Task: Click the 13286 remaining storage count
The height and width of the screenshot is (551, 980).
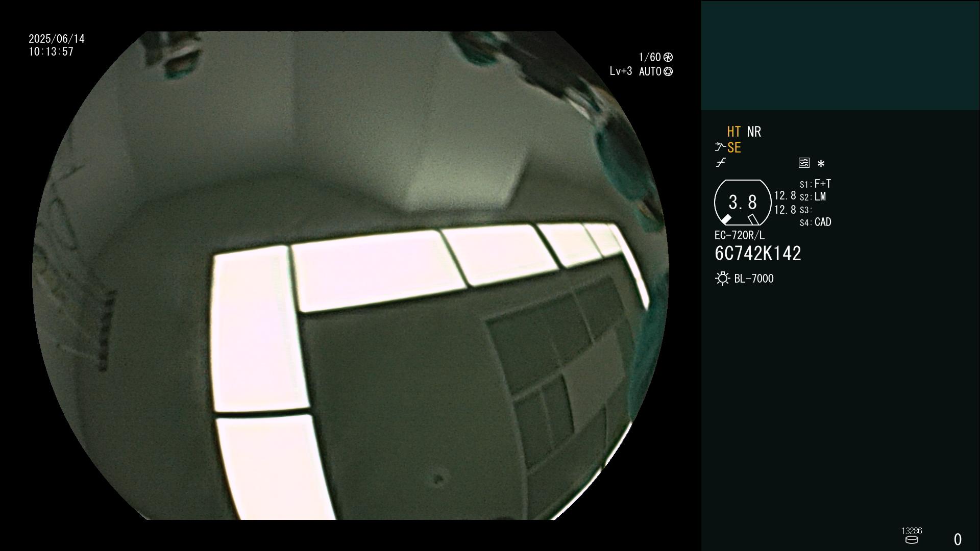Action: [912, 531]
